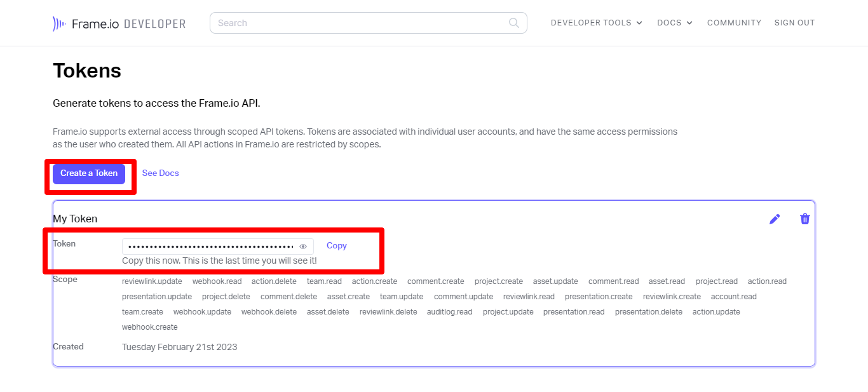Select the auditlog.read scope tag
Viewport: 868px width, 392px height.
click(x=449, y=312)
